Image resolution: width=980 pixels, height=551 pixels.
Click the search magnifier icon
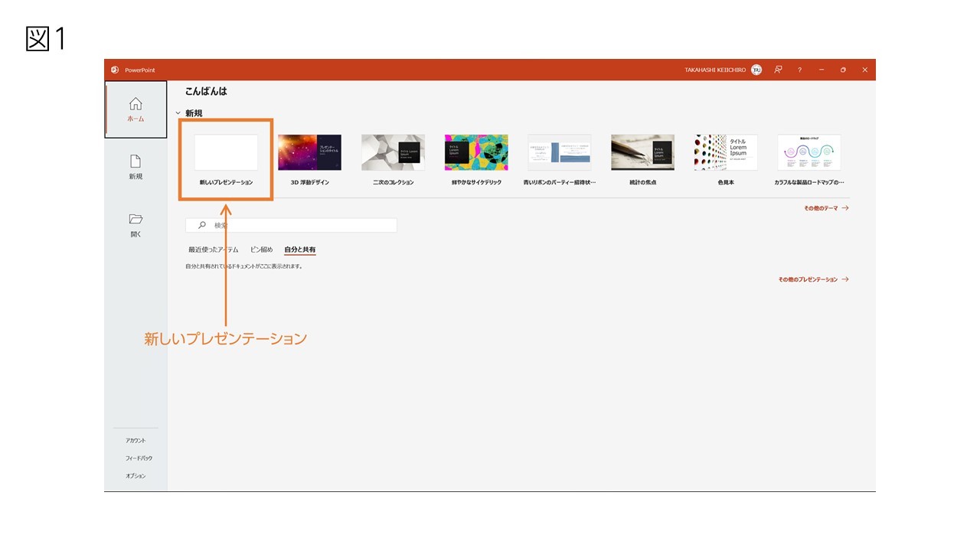click(202, 225)
